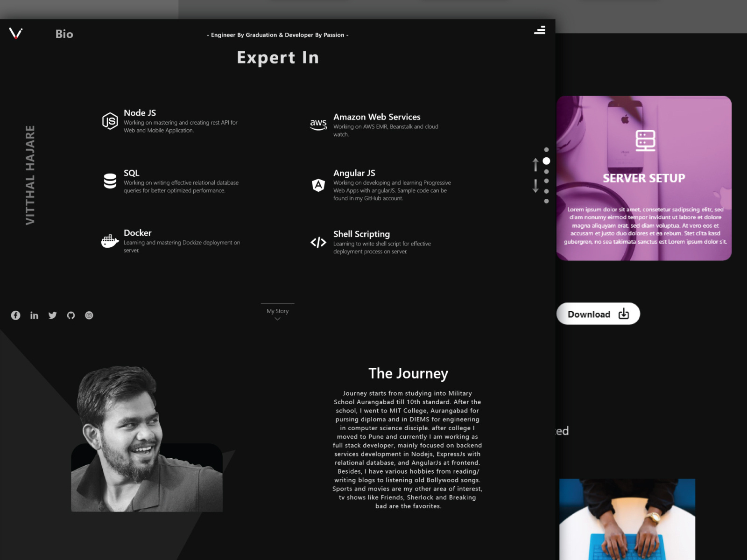
Task: Select the active large pagination dot
Action: coord(546,161)
